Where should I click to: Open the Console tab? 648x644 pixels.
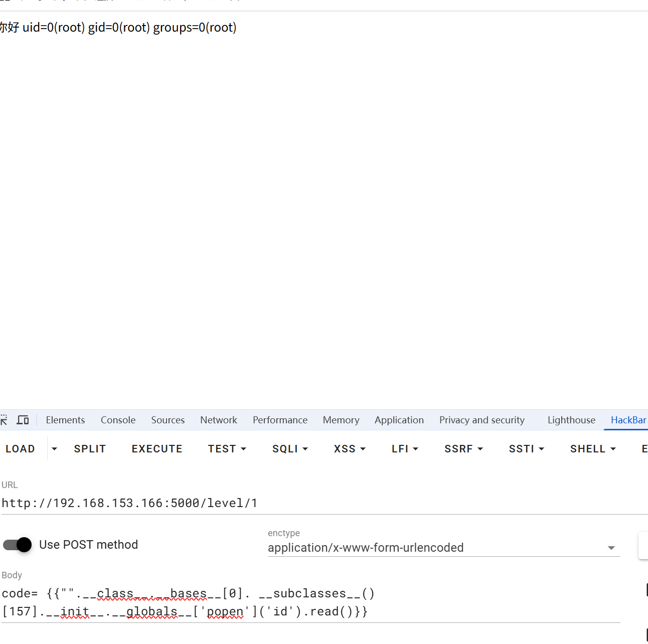(x=118, y=420)
